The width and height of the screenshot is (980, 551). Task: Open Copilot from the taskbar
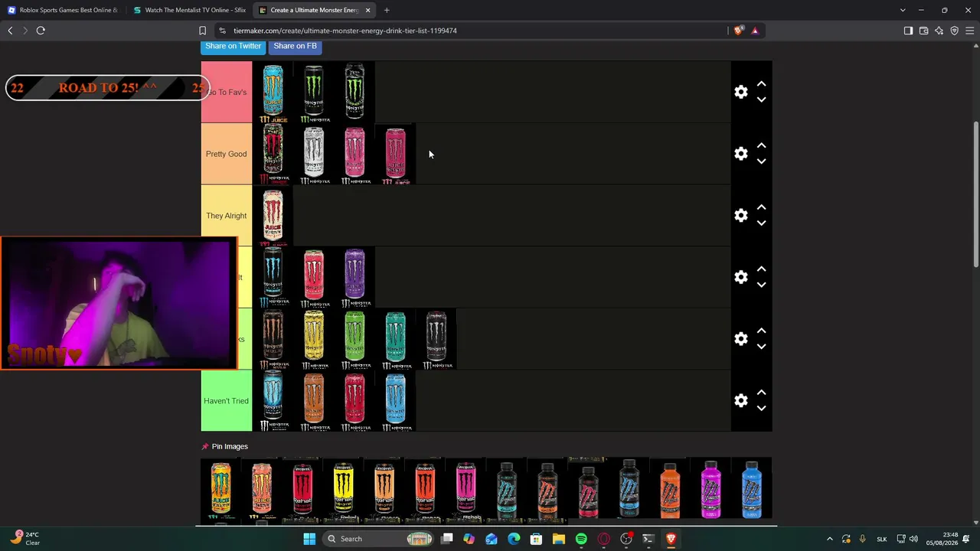click(x=469, y=539)
